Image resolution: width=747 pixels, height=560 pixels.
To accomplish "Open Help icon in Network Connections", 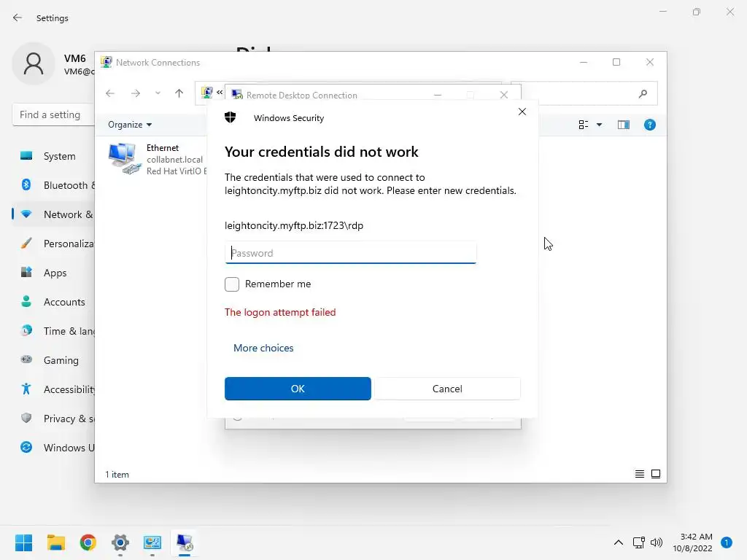I will click(x=650, y=125).
